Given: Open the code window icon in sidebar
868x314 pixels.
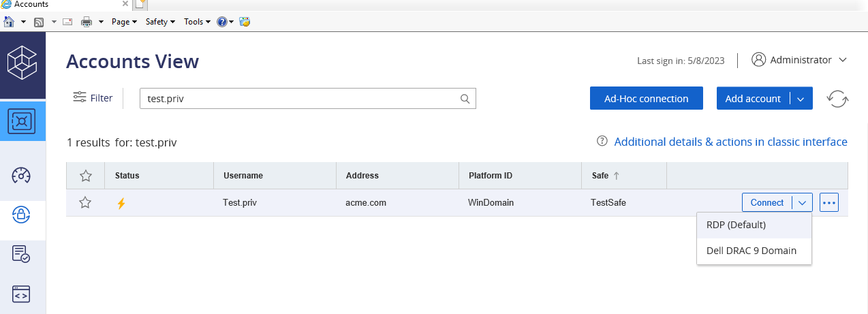Looking at the screenshot, I should (21, 294).
